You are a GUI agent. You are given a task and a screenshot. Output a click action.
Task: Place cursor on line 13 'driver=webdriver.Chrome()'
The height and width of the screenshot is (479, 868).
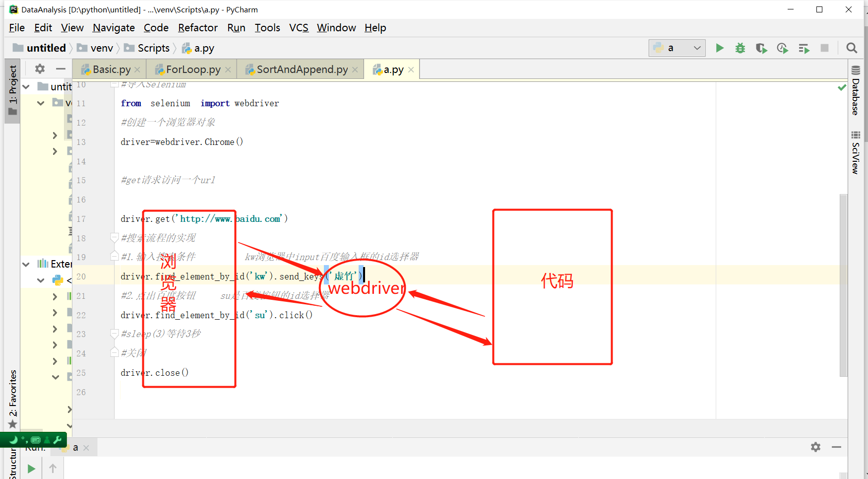click(x=182, y=142)
